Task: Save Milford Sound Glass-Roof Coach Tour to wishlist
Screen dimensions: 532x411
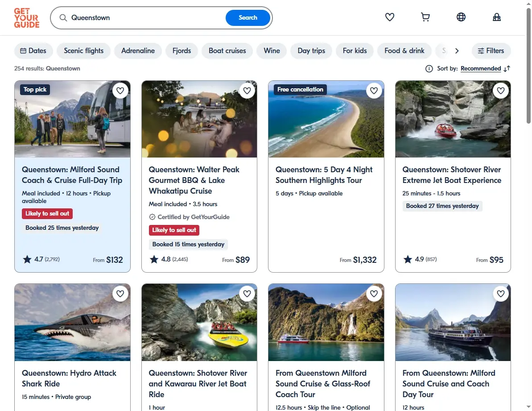Action: (374, 294)
